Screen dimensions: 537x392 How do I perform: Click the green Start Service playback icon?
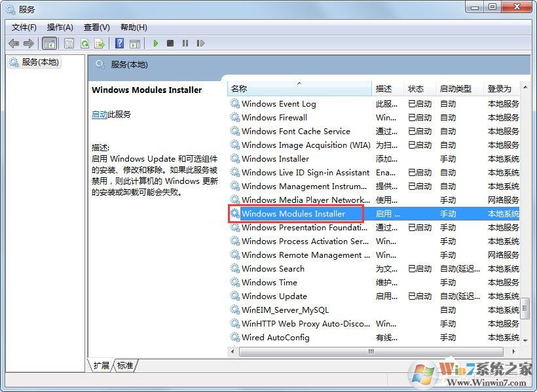pyautogui.click(x=155, y=43)
